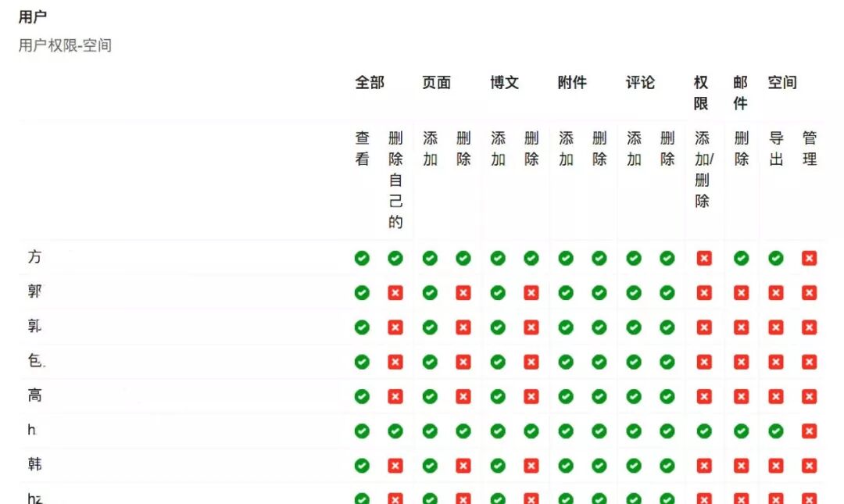Click 包's 邮件 删除 red X
844x504 pixels.
(741, 362)
